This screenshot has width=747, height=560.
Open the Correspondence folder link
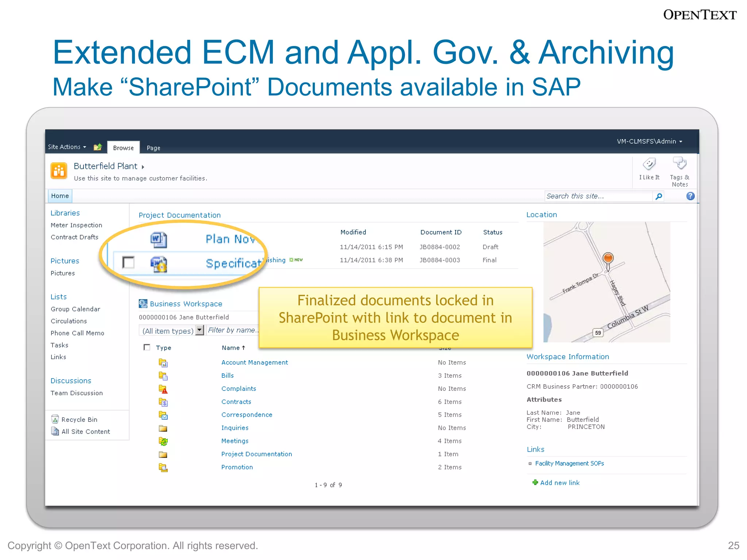coord(247,415)
